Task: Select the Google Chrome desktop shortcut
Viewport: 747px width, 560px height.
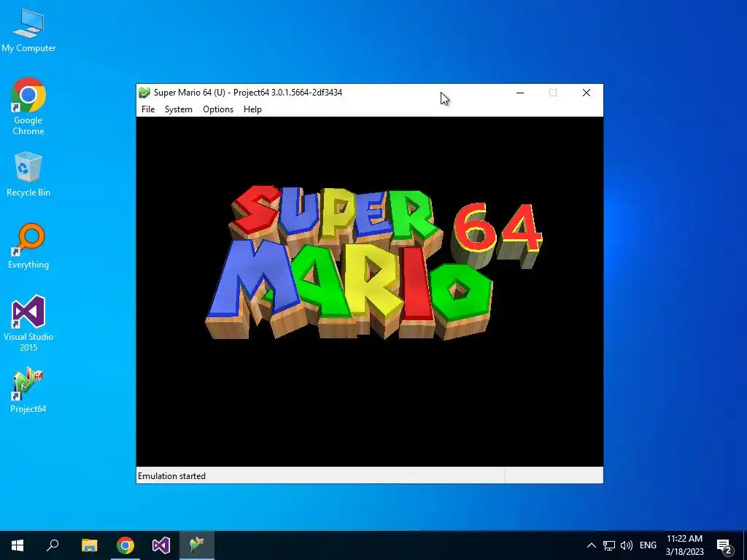Action: [28, 106]
